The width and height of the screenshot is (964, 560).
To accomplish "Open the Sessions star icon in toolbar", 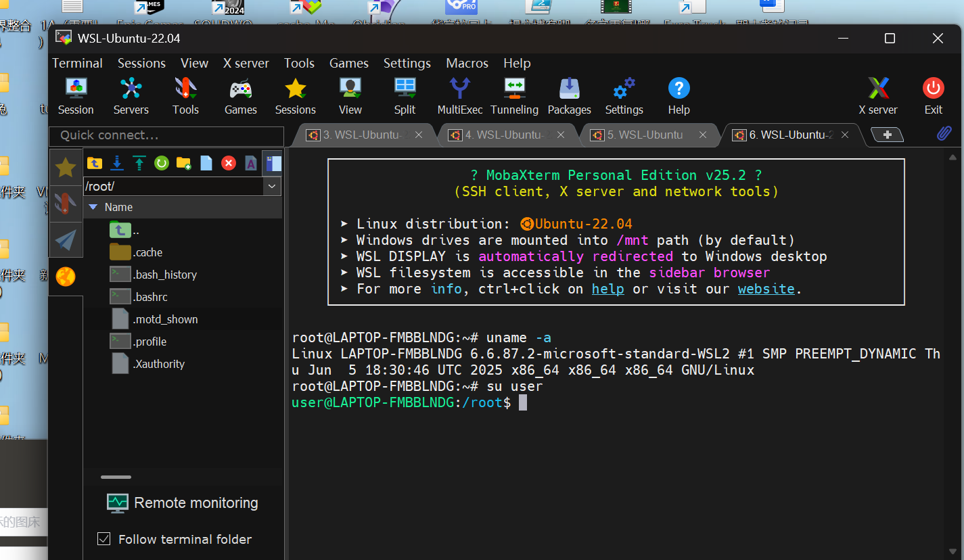I will (295, 97).
